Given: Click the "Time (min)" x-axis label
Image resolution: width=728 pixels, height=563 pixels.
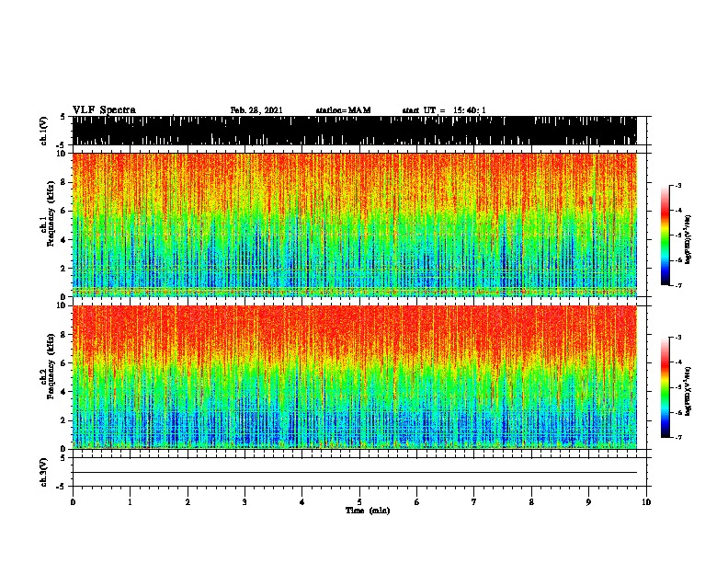Looking at the screenshot, I should pos(368,511).
